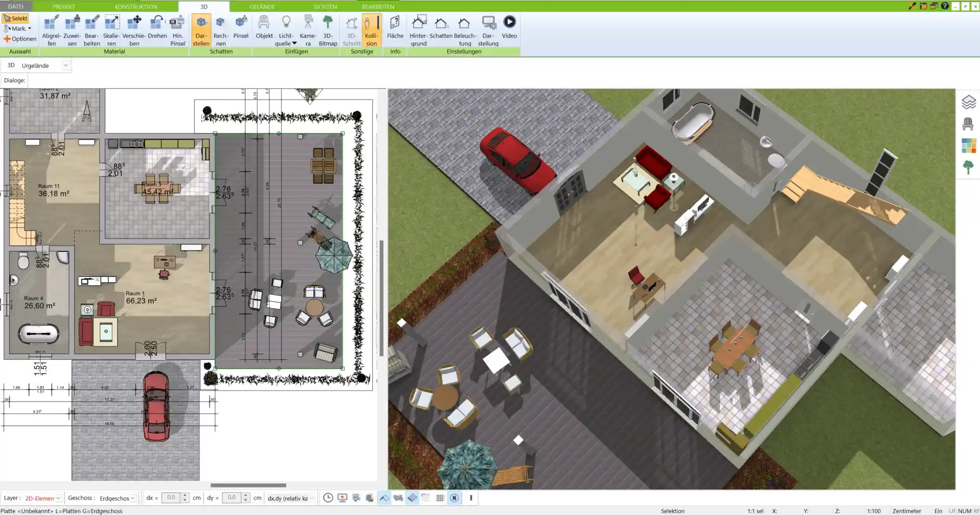Click the vertical scrollbar of 2D view

(381, 298)
